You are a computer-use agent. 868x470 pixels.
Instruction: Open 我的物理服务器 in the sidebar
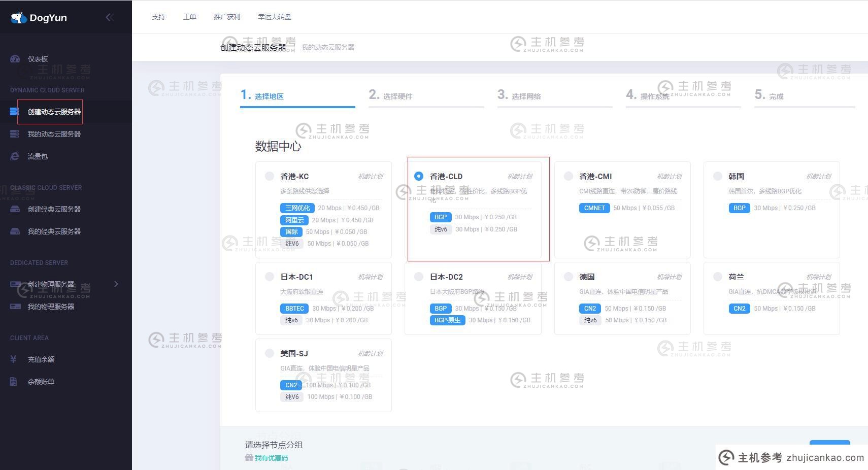(51, 307)
